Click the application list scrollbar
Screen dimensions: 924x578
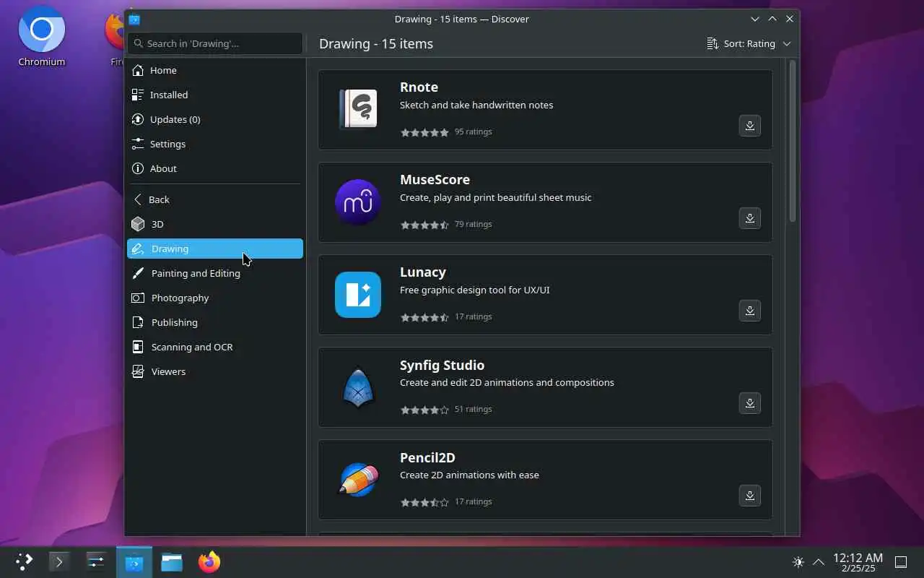point(792,142)
